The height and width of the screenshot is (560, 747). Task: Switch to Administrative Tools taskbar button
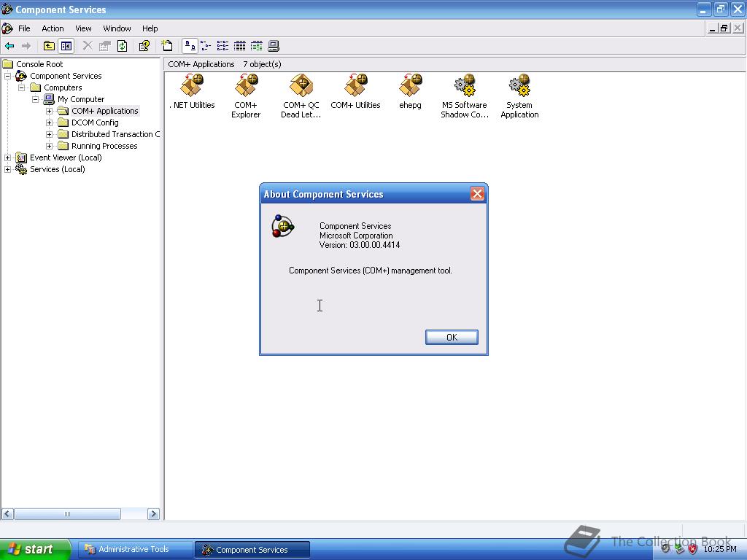(x=135, y=549)
